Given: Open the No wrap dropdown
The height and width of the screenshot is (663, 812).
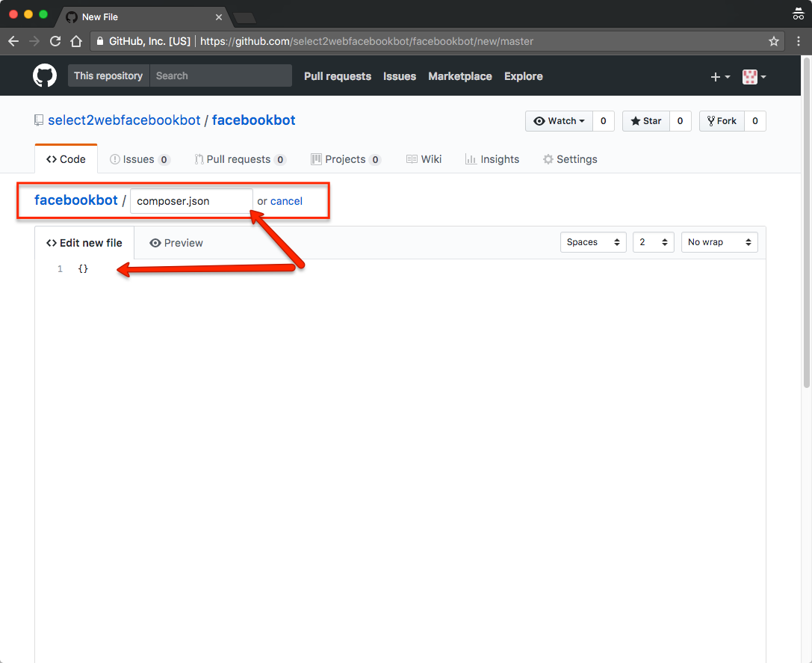Looking at the screenshot, I should coord(719,242).
